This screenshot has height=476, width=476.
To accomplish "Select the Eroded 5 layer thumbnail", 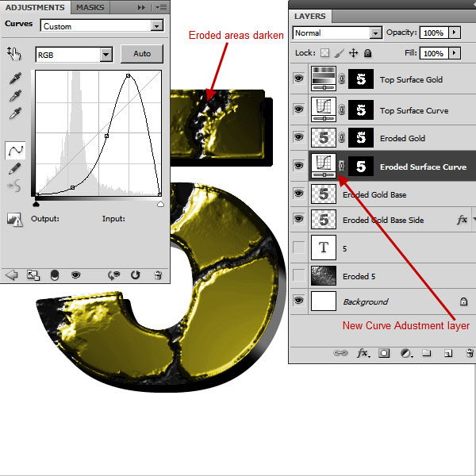I will click(324, 275).
